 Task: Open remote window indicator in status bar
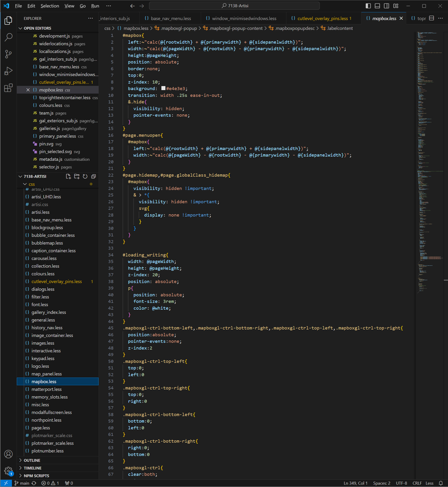(x=6, y=483)
